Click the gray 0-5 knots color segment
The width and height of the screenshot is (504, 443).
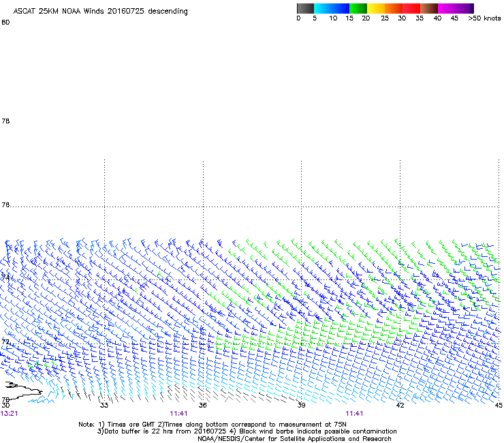pos(305,8)
